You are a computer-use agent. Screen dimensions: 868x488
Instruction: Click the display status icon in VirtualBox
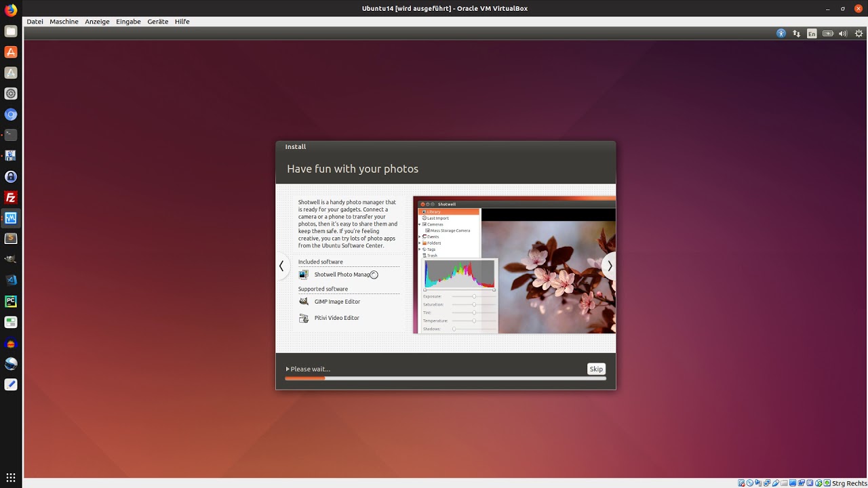pos(793,483)
